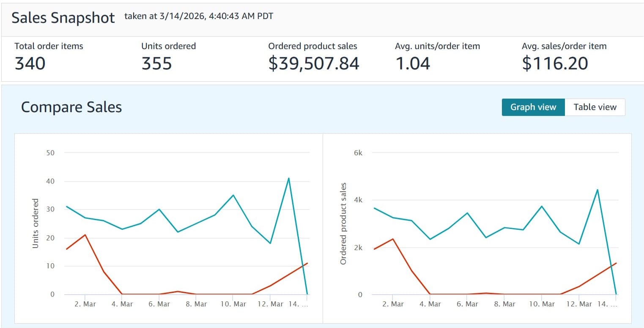Image resolution: width=644 pixels, height=328 pixels.
Task: Click the "Units ordered" snapshot label
Action: [169, 46]
